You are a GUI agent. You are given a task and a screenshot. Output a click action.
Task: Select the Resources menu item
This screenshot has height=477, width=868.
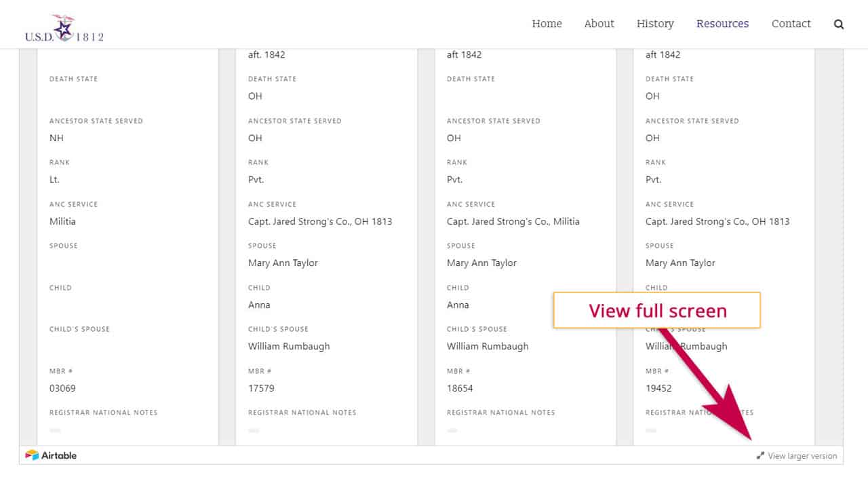pos(722,24)
